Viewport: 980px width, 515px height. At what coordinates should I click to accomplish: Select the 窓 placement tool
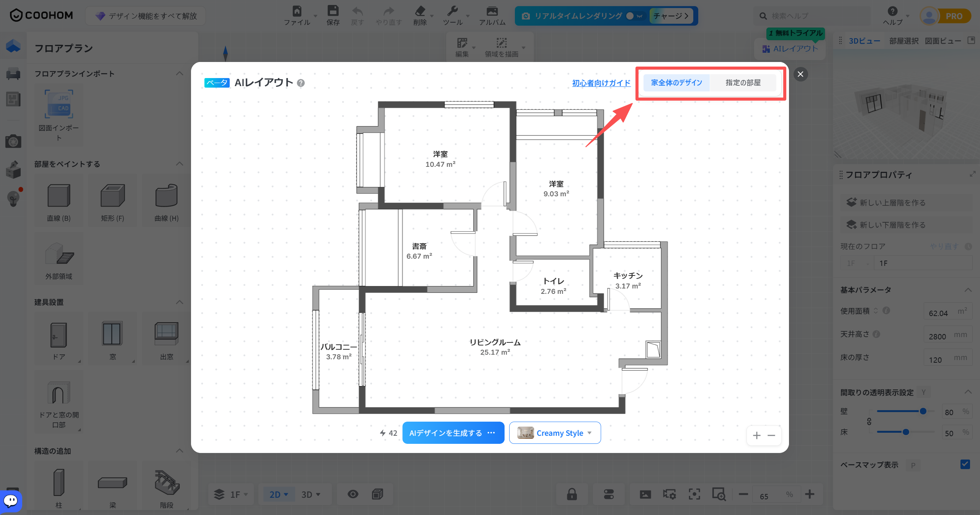113,339
